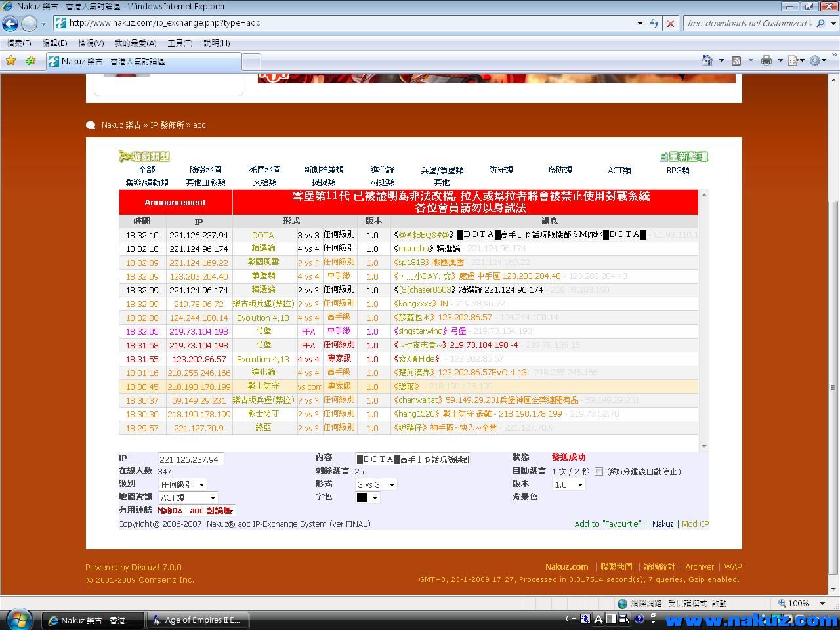Image resolution: width=840 pixels, height=630 pixels.
Task: Click the IME help question-mark icon
Action: click(639, 619)
